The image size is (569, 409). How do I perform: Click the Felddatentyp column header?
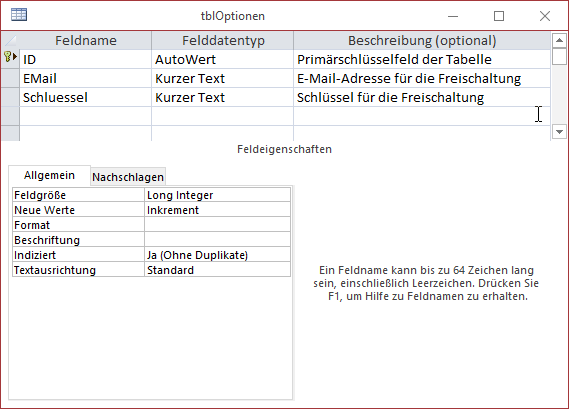pos(223,40)
